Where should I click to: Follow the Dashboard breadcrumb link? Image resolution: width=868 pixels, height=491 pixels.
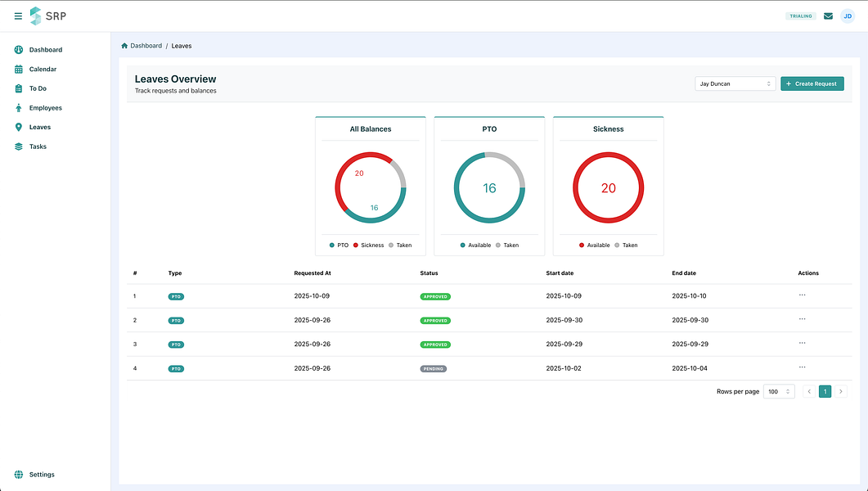146,46
